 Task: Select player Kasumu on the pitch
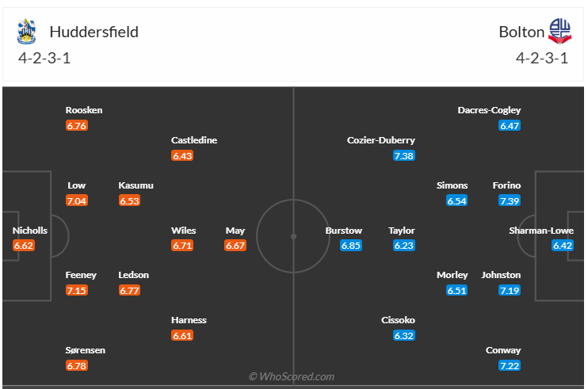[136, 185]
